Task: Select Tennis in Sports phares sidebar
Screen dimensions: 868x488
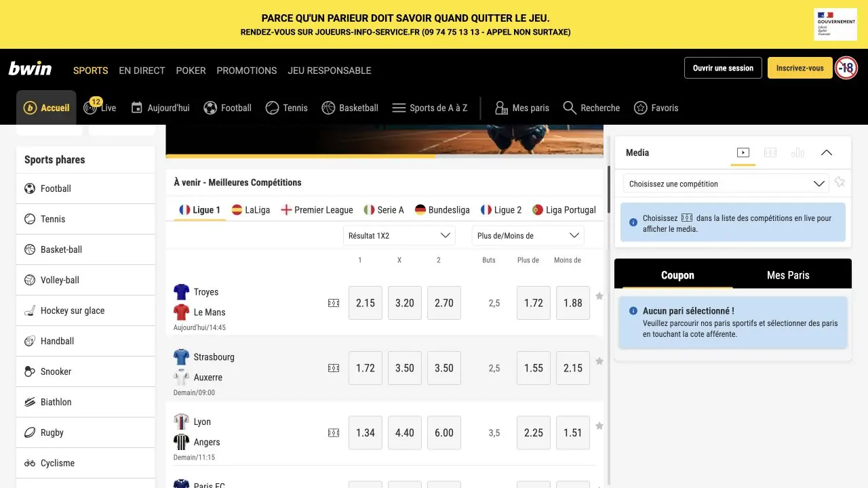Action: pos(85,219)
